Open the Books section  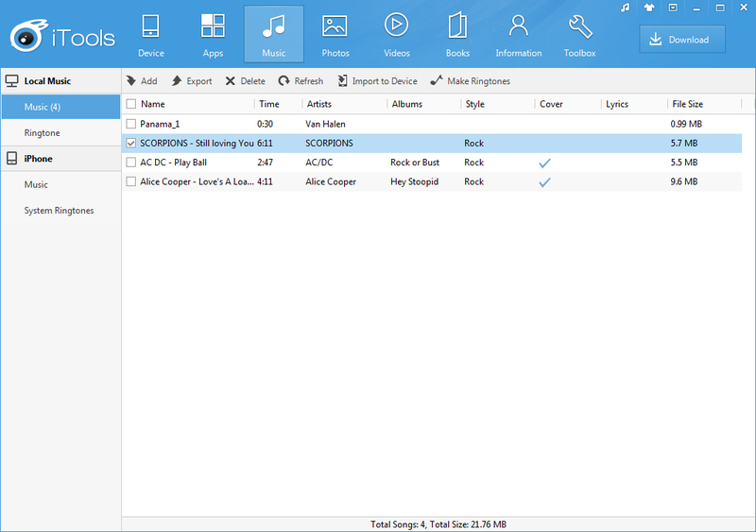[x=457, y=35]
